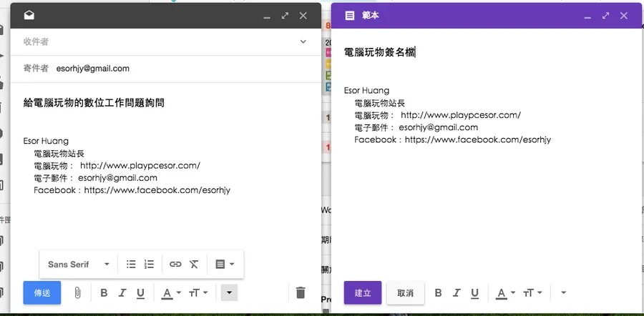The width and height of the screenshot is (644, 316).
Task: Minimize the 範本 template window
Action: tap(587, 16)
